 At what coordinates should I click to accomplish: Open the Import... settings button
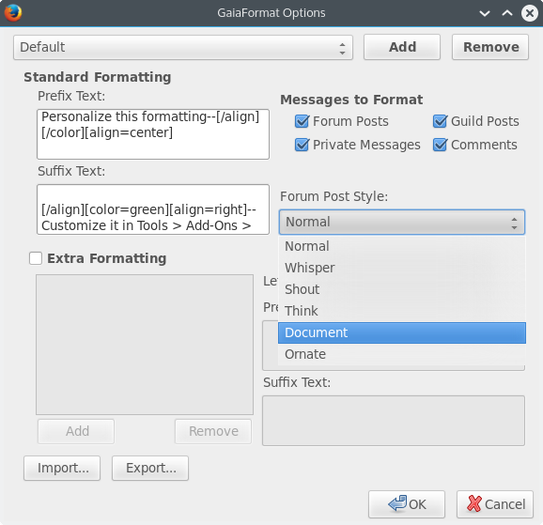click(62, 468)
